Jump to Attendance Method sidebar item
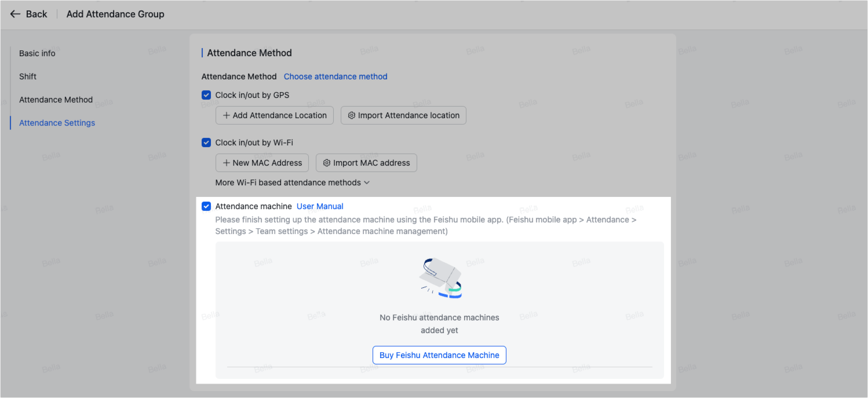Image resolution: width=868 pixels, height=398 pixels. click(56, 100)
